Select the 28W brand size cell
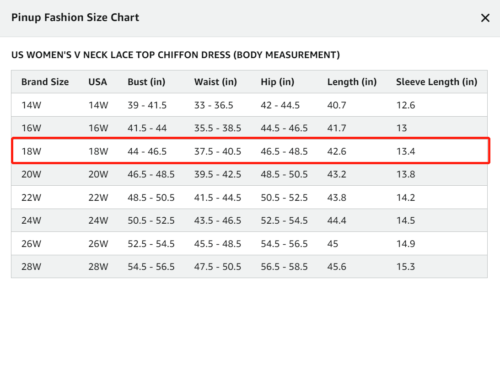 point(31,267)
